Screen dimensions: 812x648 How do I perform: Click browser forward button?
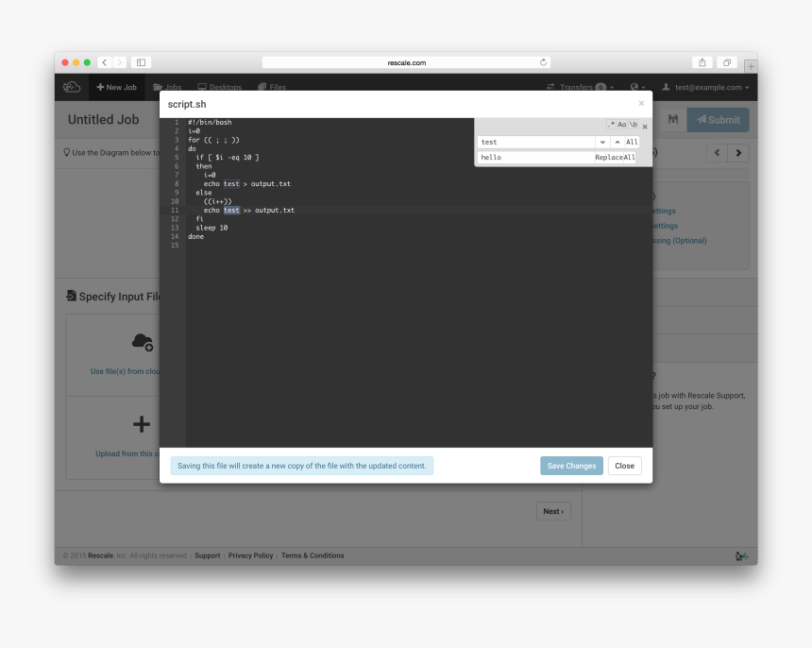point(120,62)
